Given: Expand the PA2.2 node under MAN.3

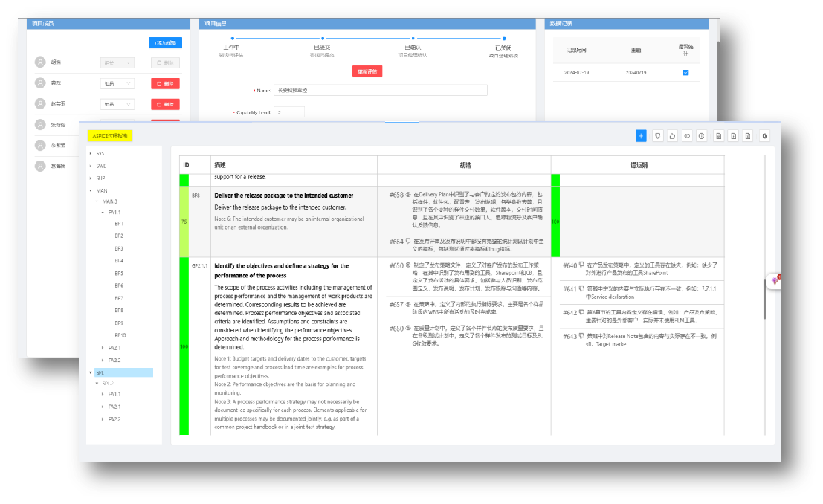Looking at the screenshot, I should pos(103,360).
